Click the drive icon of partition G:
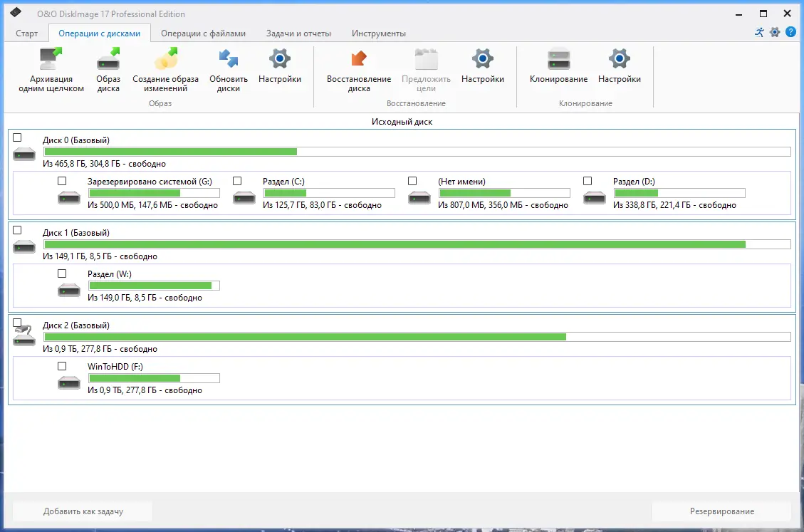Screen dimensions: 804x532 pos(69,197)
